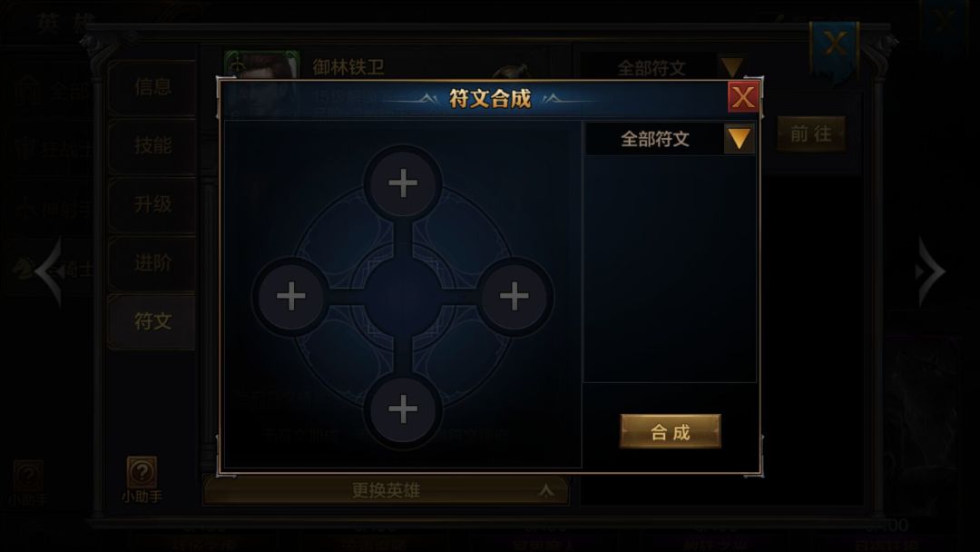Switch to the 技能 tab

point(152,145)
